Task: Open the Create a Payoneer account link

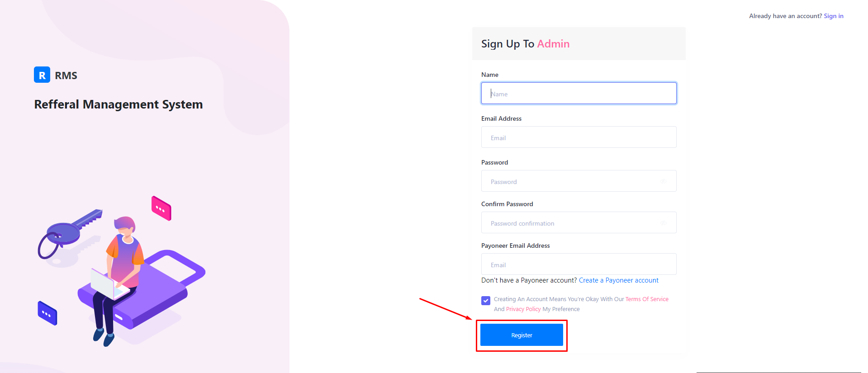Action: click(619, 280)
